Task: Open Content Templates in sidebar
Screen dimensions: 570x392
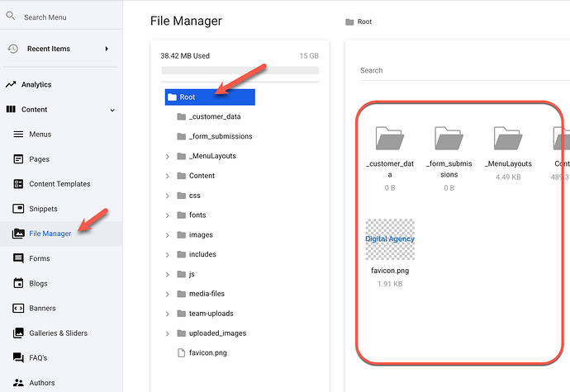Action: tap(59, 184)
